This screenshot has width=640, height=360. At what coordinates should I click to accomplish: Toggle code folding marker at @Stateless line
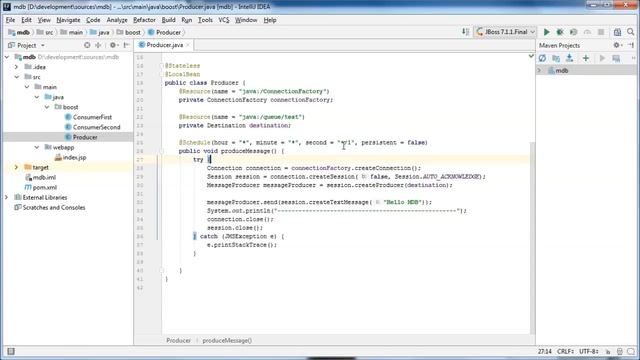162,66
